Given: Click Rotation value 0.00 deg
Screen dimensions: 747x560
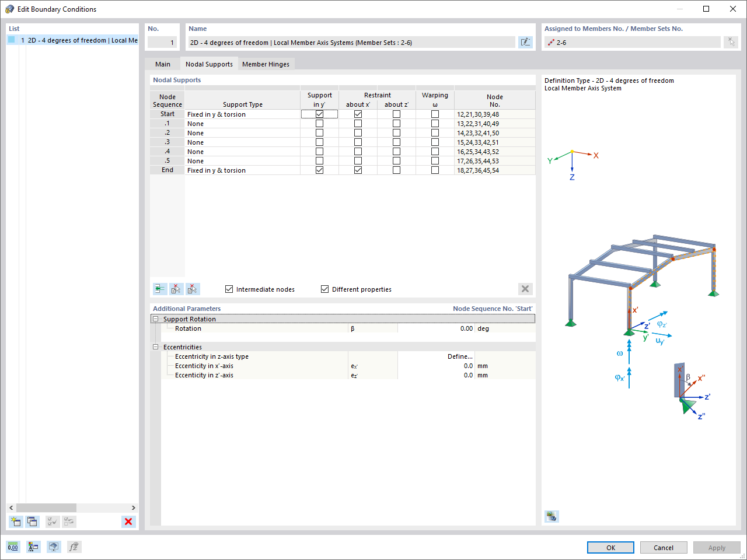Looking at the screenshot, I should point(436,328).
